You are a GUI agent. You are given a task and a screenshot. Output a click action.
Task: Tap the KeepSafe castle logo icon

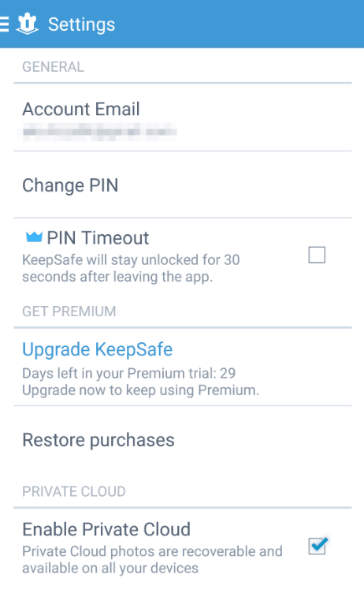pyautogui.click(x=27, y=24)
